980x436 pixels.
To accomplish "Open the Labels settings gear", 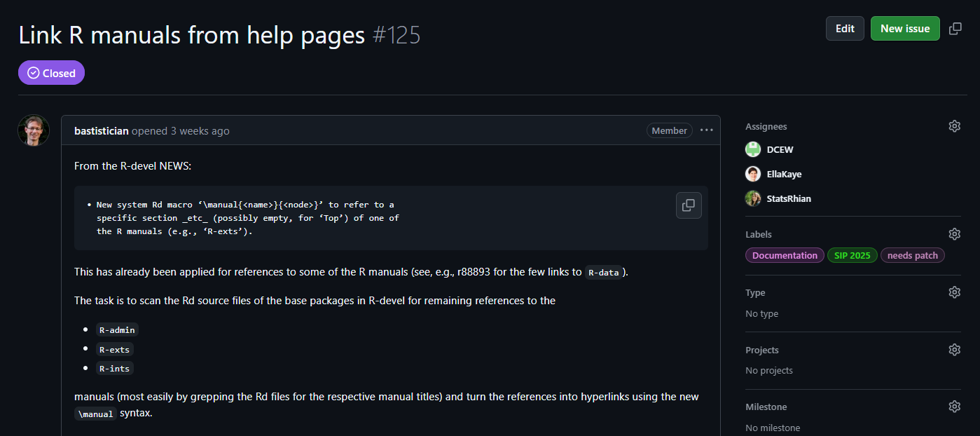I will 954,233.
